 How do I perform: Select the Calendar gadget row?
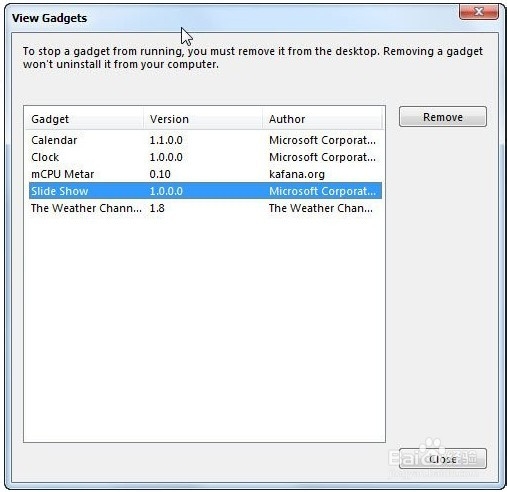click(205, 140)
